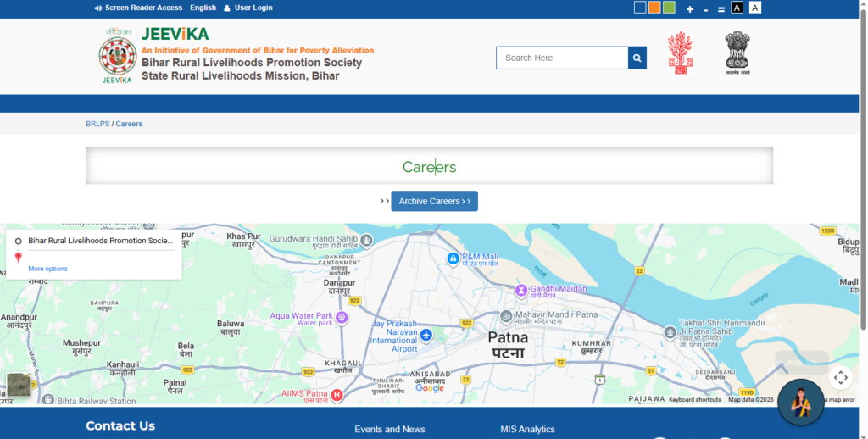The image size is (868, 439).
Task: Click the Map data ©2026 text
Action: (751, 400)
